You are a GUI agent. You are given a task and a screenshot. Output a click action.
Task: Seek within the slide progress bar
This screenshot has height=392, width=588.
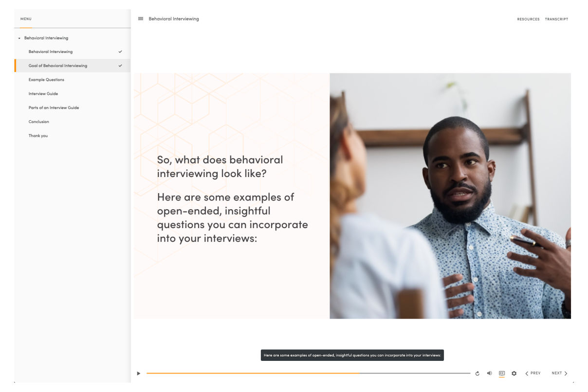[308, 374]
